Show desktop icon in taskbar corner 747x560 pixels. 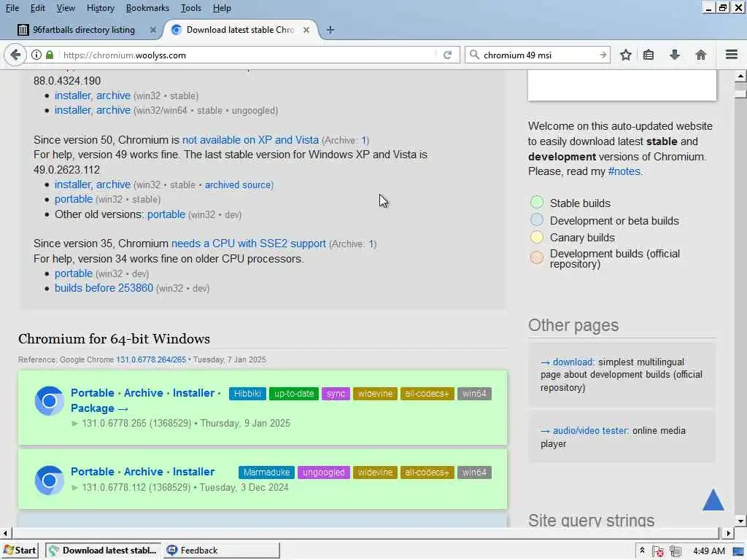(x=738, y=551)
